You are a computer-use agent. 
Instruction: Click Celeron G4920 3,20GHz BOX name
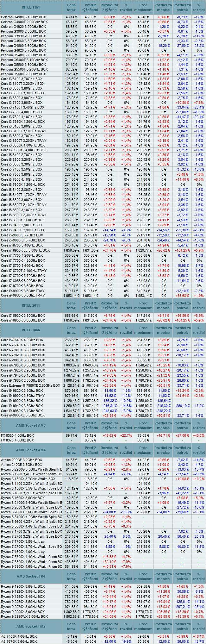23,27
